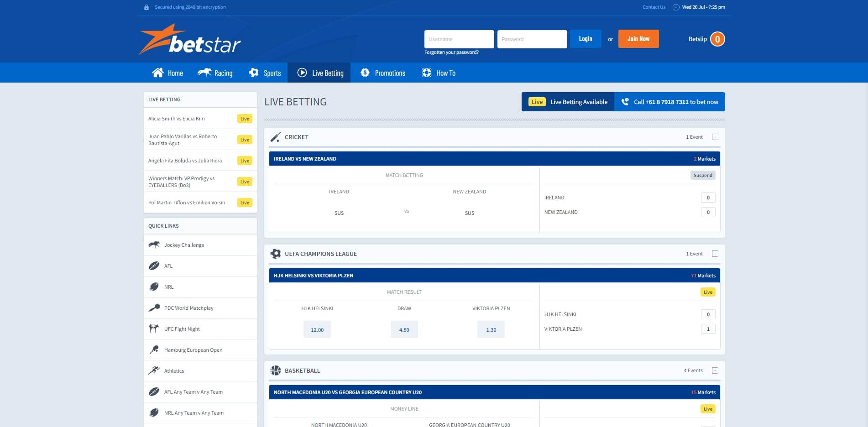Screen dimensions: 868x427
Task: Click the Username field
Action: (x=459, y=39)
